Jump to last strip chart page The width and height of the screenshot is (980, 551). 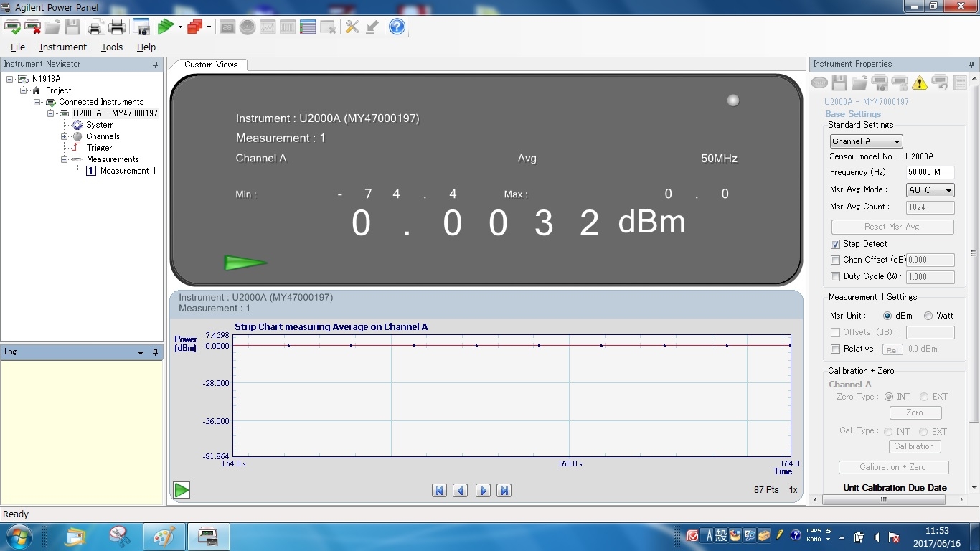[504, 491]
